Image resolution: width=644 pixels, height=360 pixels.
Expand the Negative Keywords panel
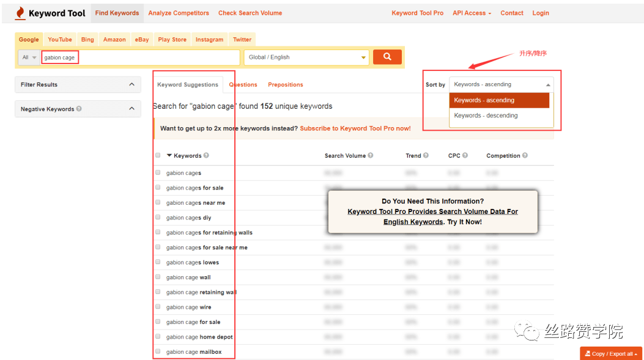[78, 109]
